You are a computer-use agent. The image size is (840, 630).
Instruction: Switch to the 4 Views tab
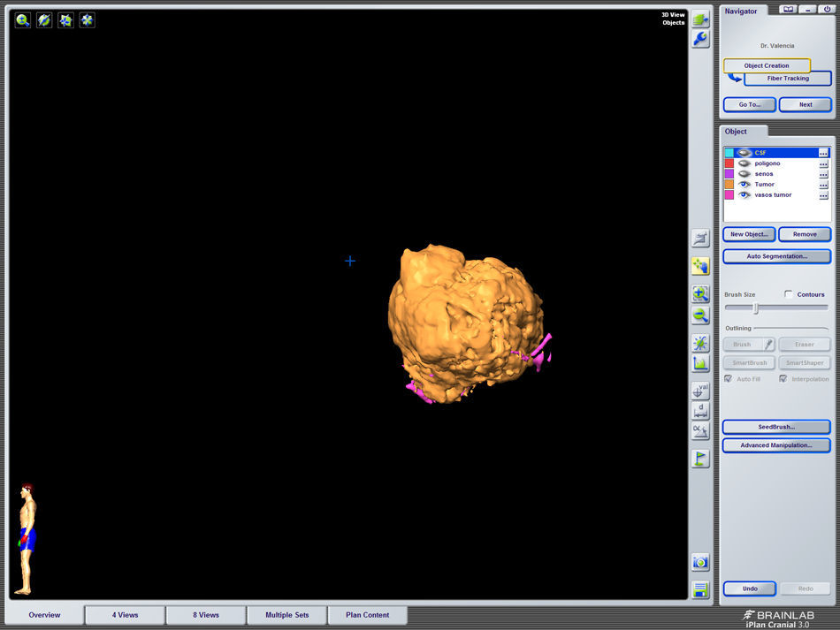[125, 615]
